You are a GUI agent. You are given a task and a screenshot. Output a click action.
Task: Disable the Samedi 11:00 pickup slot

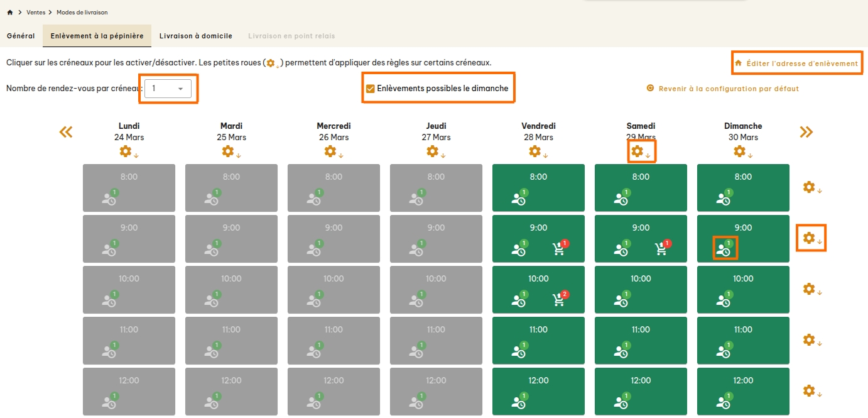(641, 340)
